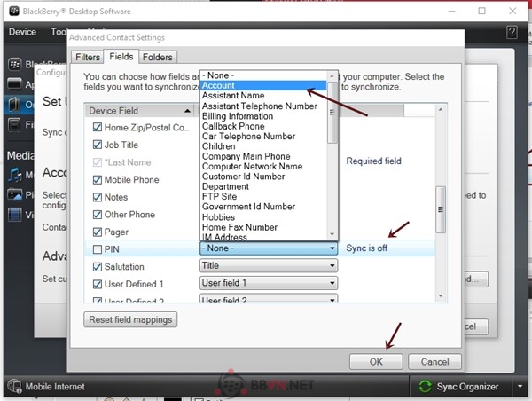Click the Music note sidebar icon
This screenshot has width=532, height=401.
(x=15, y=174)
